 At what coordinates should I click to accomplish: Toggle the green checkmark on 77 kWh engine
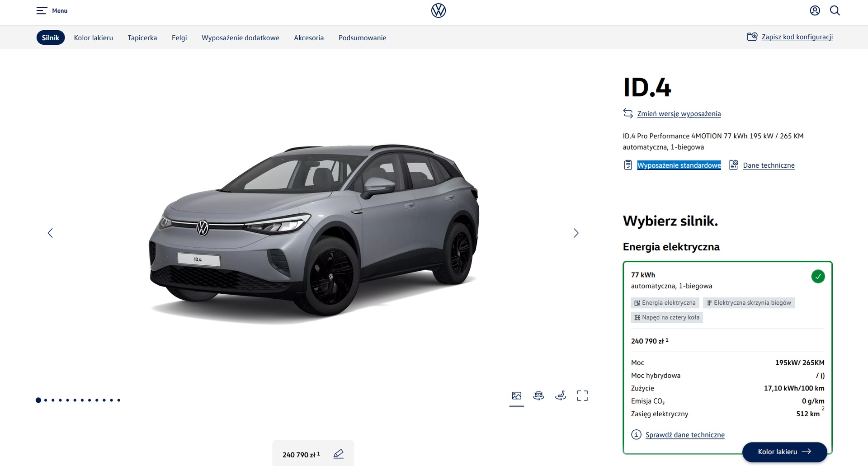(x=818, y=276)
